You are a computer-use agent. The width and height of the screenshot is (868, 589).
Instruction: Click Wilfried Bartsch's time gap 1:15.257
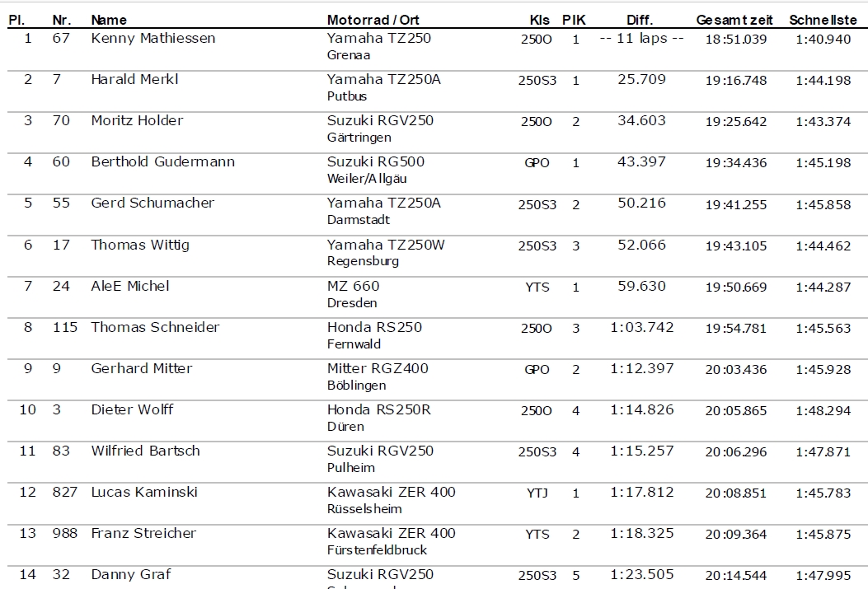tap(642, 451)
